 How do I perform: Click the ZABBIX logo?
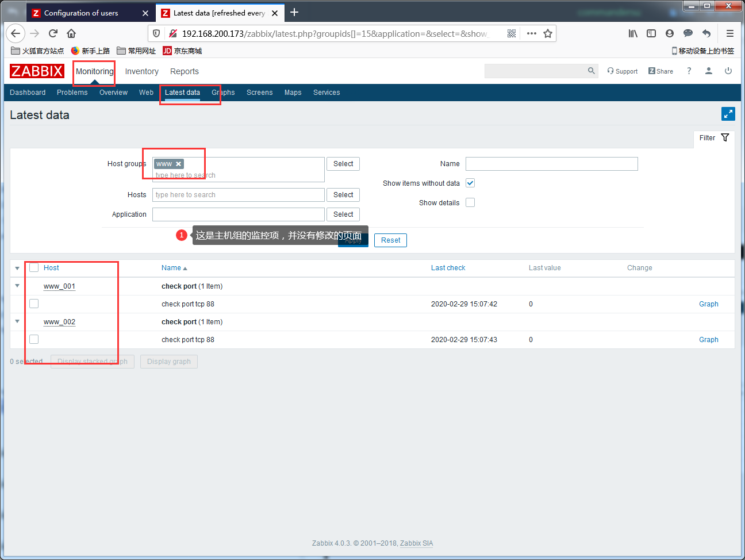37,71
